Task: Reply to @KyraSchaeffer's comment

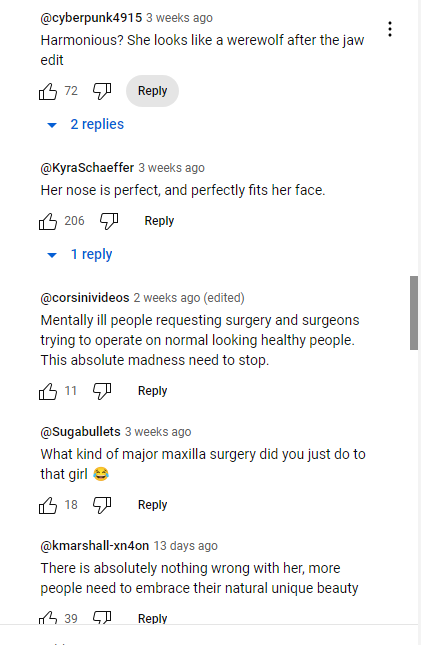Action: point(159,221)
